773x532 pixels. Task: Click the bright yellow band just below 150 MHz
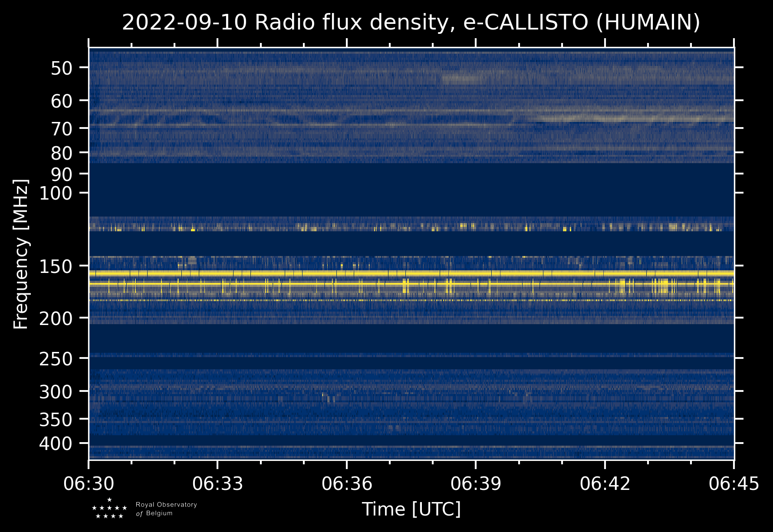point(411,273)
